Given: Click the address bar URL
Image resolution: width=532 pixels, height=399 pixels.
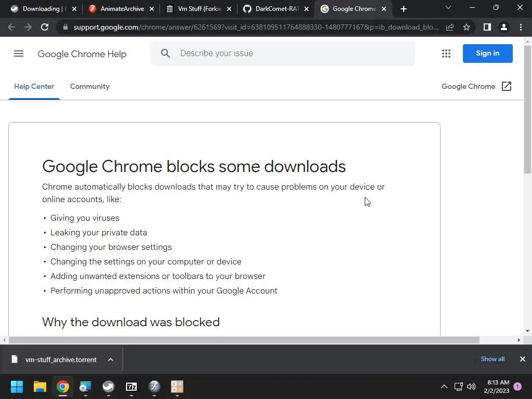Looking at the screenshot, I should pyautogui.click(x=256, y=27).
